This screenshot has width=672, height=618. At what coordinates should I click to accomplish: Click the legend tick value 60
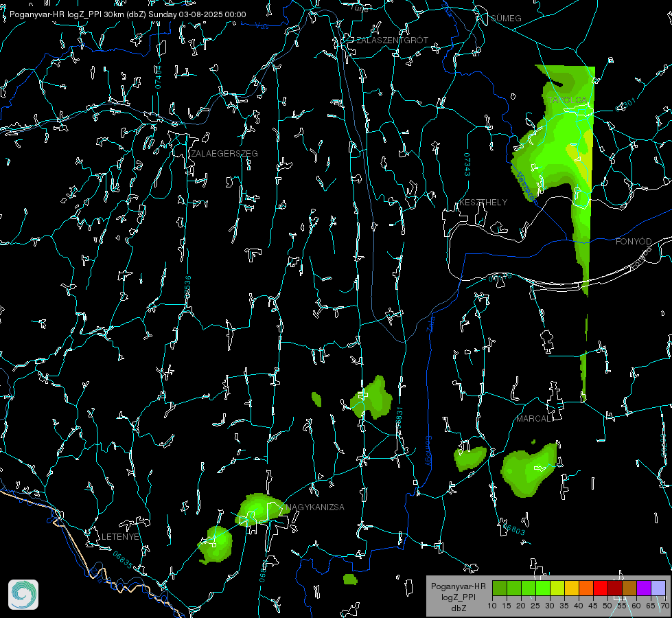click(x=636, y=606)
